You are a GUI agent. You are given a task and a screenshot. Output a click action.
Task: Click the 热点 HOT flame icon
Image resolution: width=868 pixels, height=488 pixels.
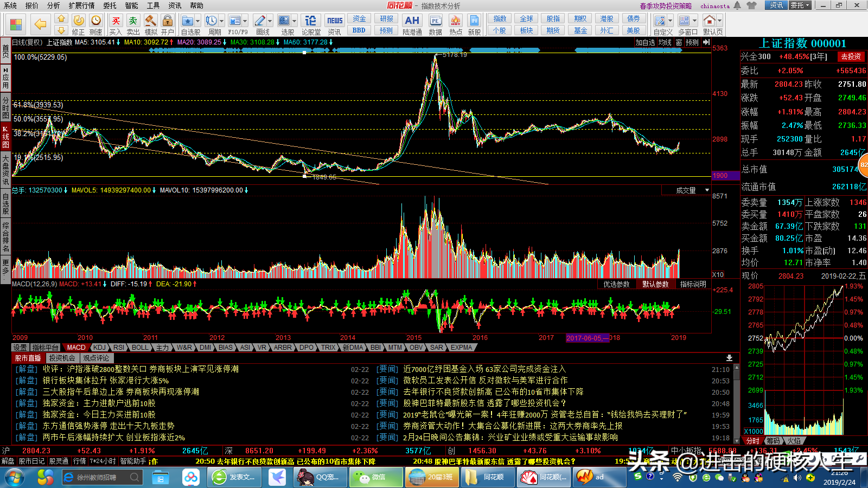[456, 21]
